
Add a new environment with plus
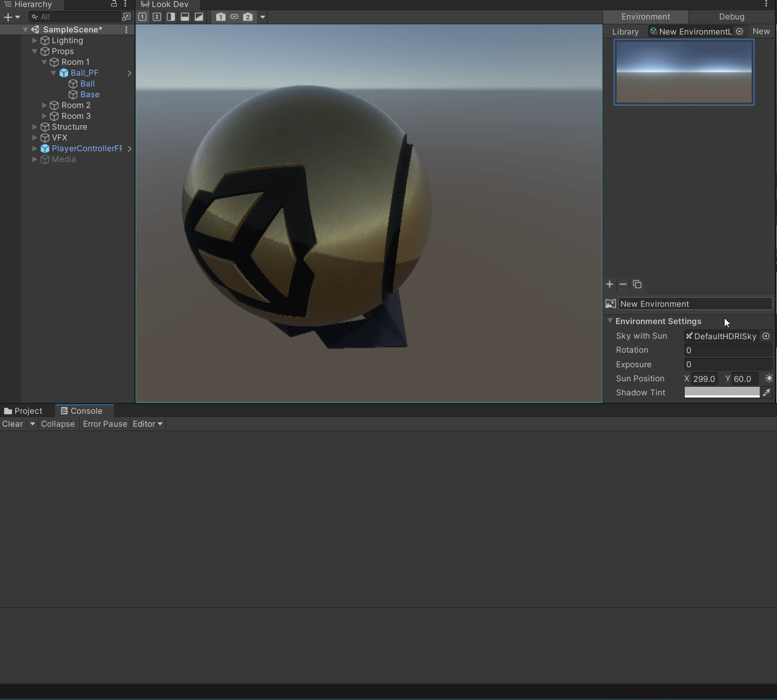coord(610,284)
